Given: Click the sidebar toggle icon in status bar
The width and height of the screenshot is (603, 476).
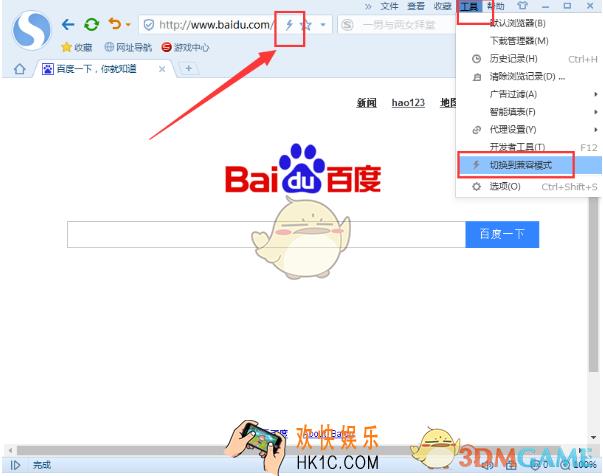Looking at the screenshot, I should tap(15, 465).
